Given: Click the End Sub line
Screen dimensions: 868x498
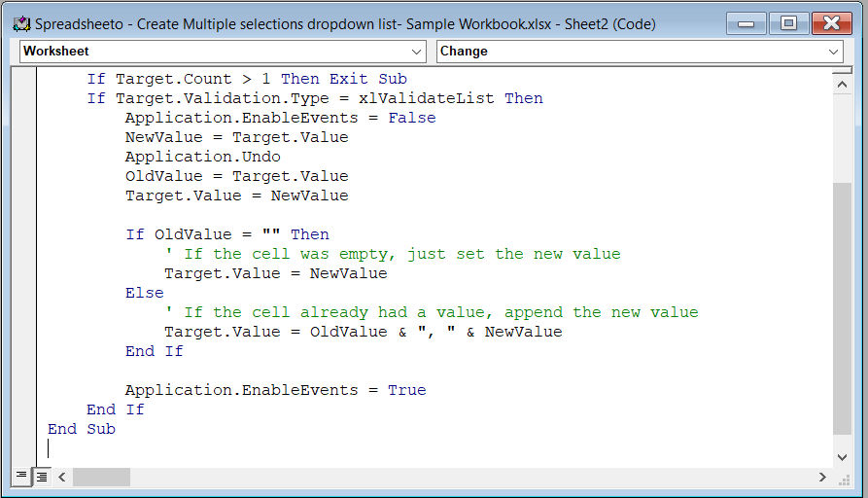Looking at the screenshot, I should [82, 429].
